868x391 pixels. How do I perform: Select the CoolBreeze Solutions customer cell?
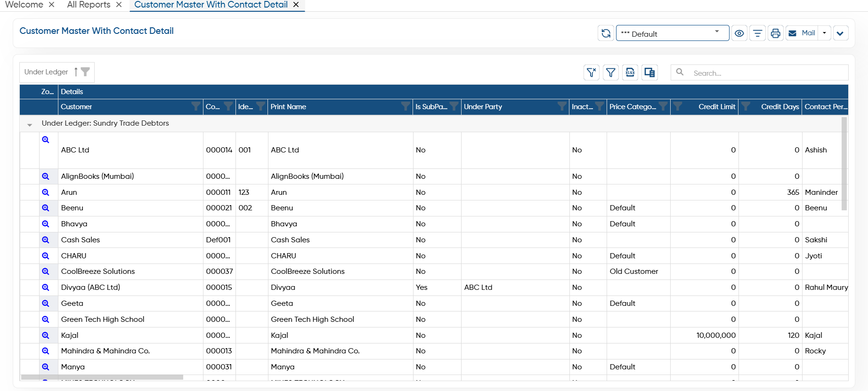coord(130,271)
